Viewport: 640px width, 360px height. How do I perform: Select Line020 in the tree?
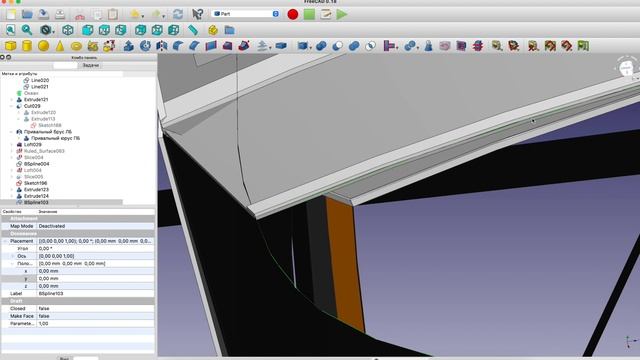click(40, 80)
